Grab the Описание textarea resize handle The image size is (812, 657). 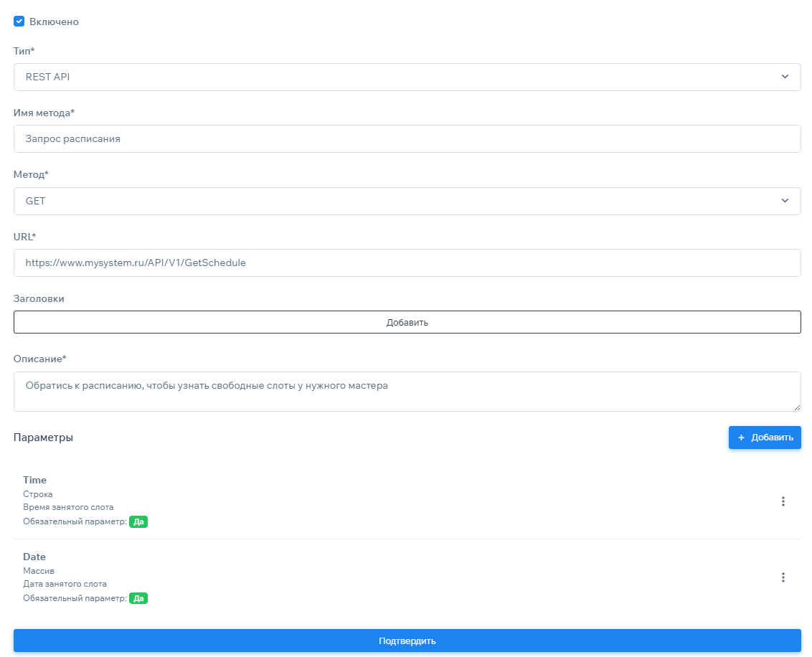click(x=796, y=407)
